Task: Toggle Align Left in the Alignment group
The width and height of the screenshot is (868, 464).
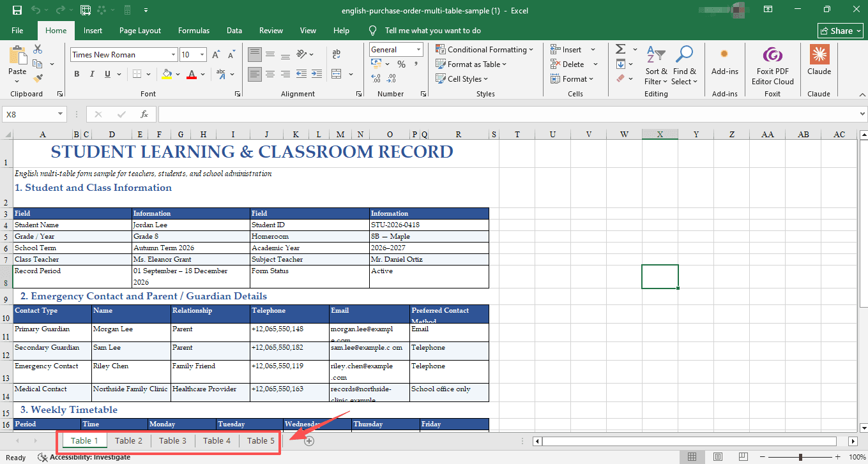Action: [255, 74]
